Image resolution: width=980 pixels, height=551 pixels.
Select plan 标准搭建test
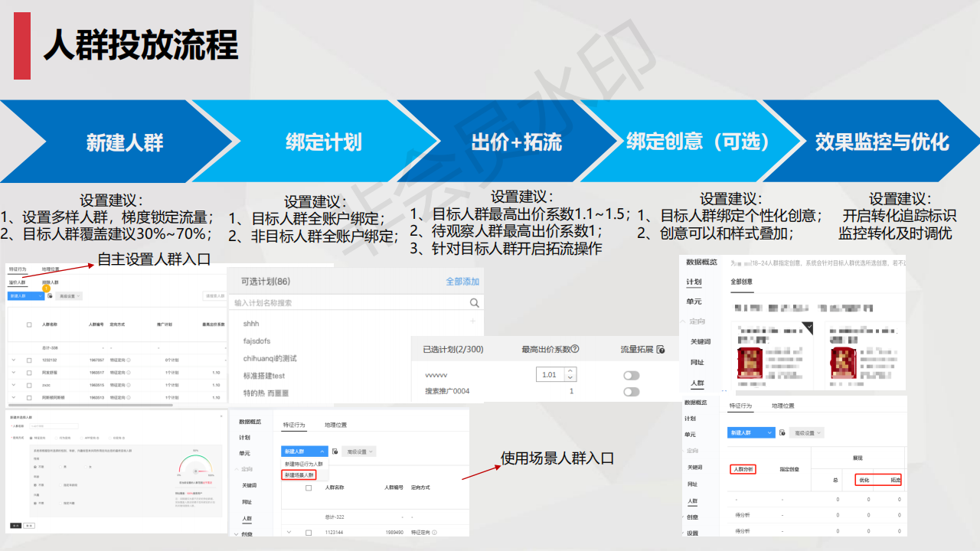tap(264, 376)
